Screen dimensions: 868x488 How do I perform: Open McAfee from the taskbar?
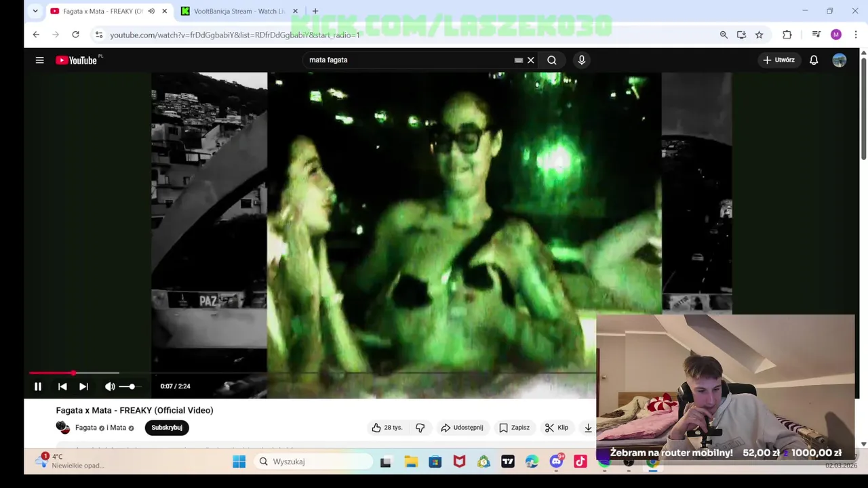(x=459, y=462)
